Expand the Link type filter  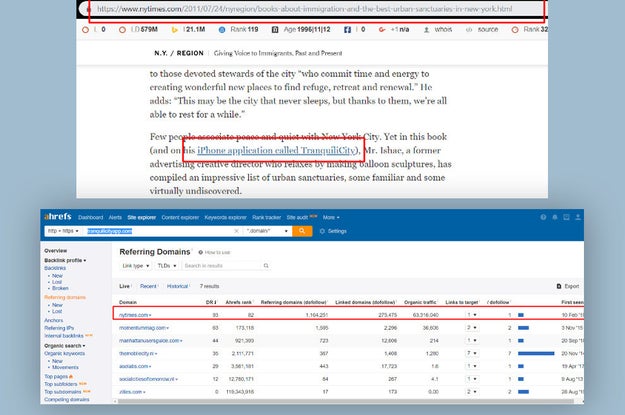pos(136,266)
